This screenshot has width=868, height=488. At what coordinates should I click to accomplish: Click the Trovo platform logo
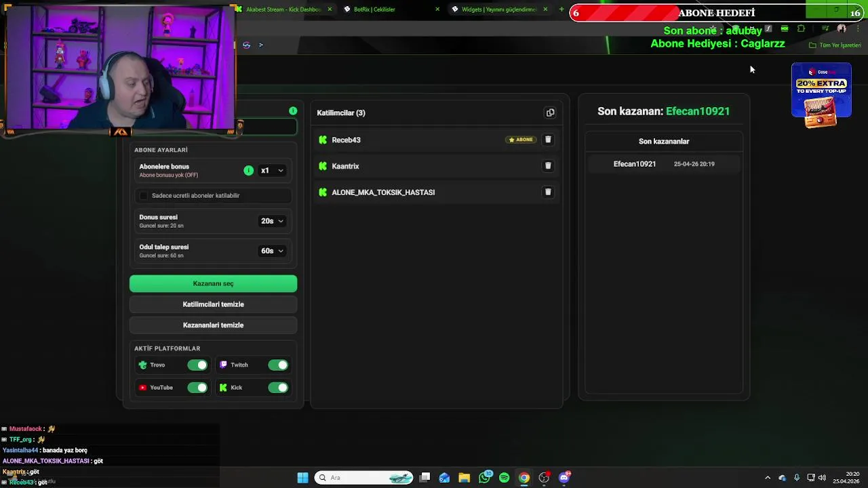click(x=142, y=365)
